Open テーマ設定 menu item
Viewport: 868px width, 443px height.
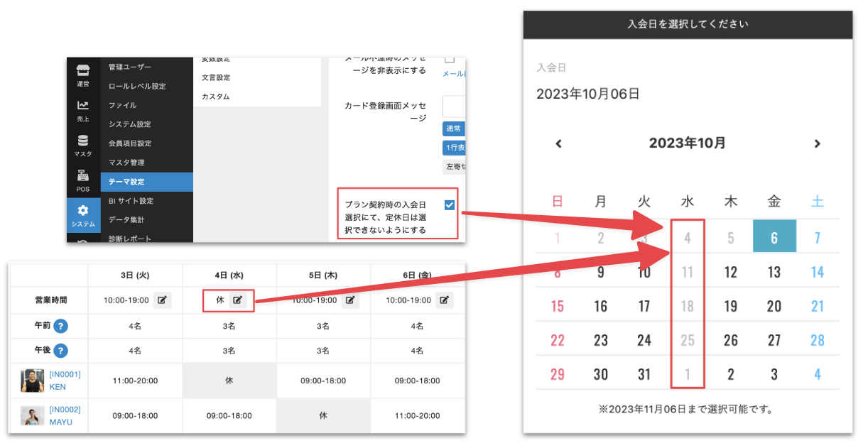(x=126, y=182)
